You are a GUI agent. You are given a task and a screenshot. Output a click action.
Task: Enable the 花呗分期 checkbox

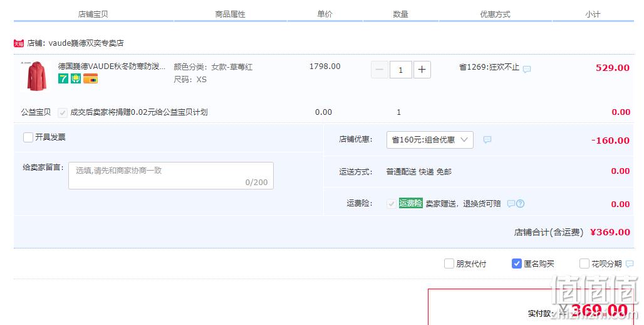(584, 264)
